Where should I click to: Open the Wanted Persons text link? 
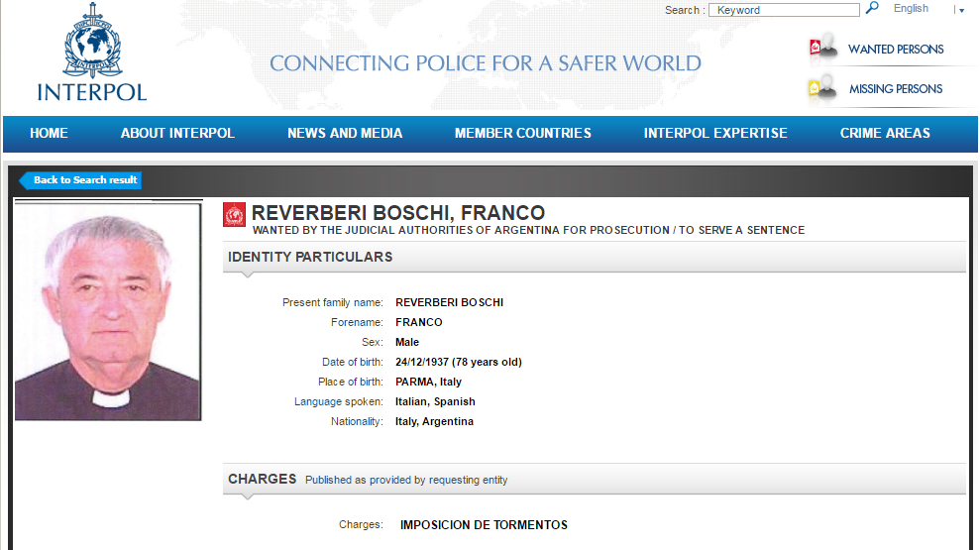coord(896,49)
